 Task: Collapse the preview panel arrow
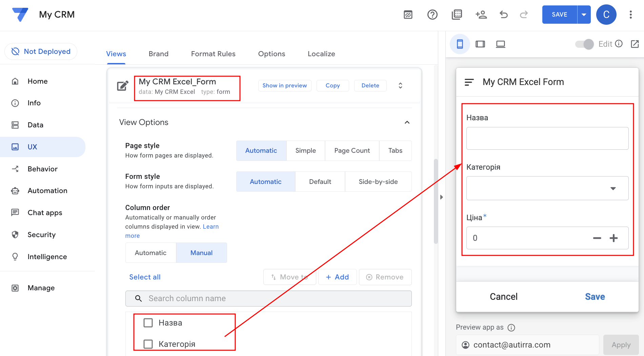[x=441, y=197]
